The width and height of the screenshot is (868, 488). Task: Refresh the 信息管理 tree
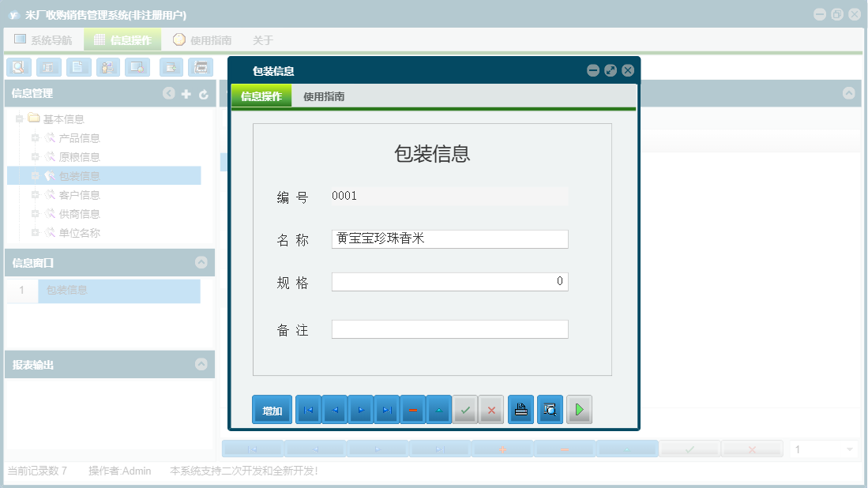(204, 94)
